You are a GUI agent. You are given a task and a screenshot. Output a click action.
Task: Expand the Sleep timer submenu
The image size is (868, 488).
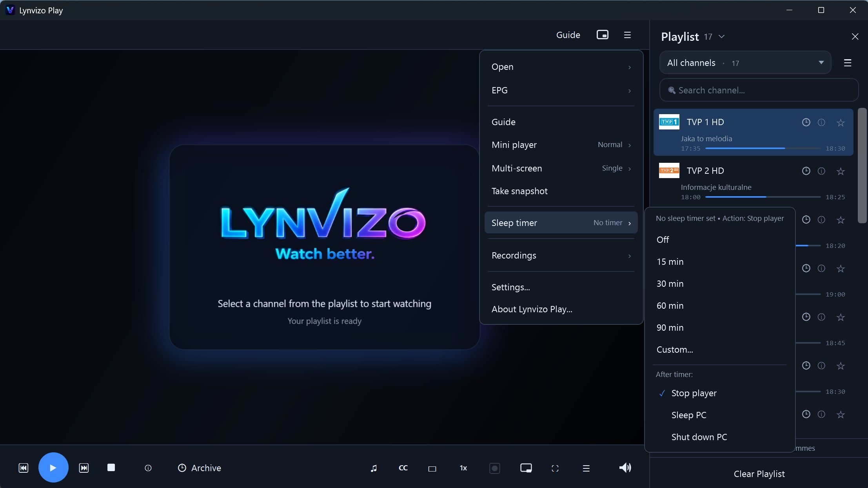561,223
